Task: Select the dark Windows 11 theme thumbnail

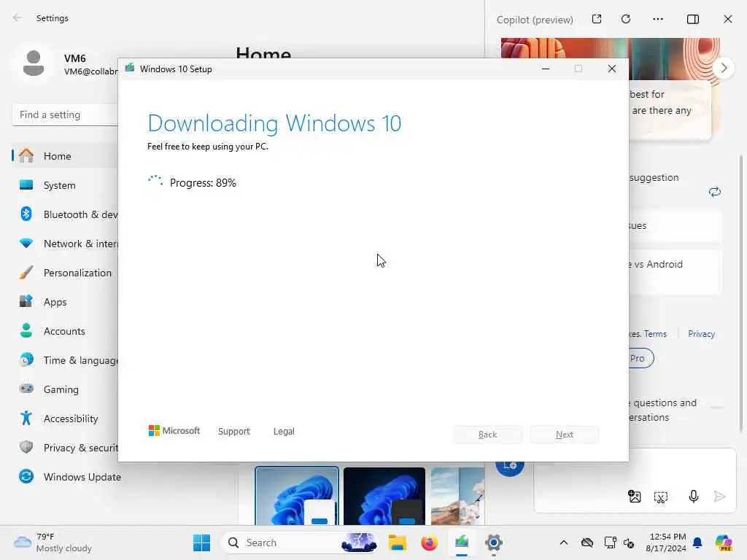Action: click(384, 496)
